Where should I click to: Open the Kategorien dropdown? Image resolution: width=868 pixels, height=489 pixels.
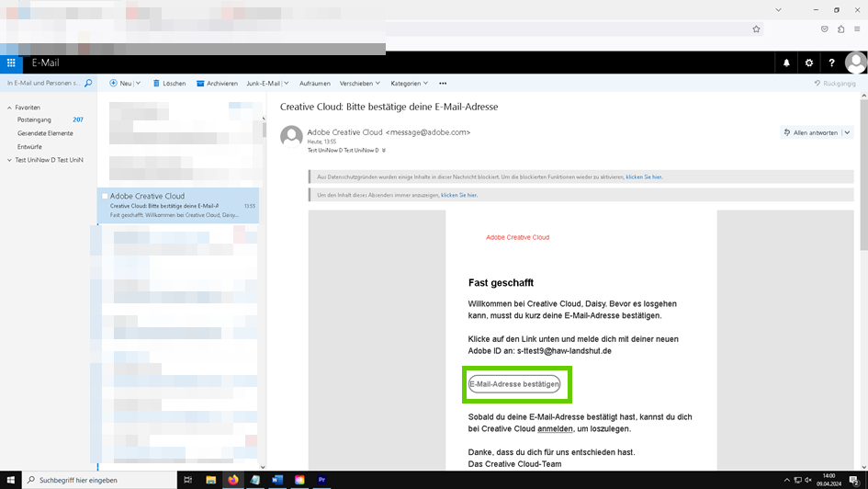(410, 84)
